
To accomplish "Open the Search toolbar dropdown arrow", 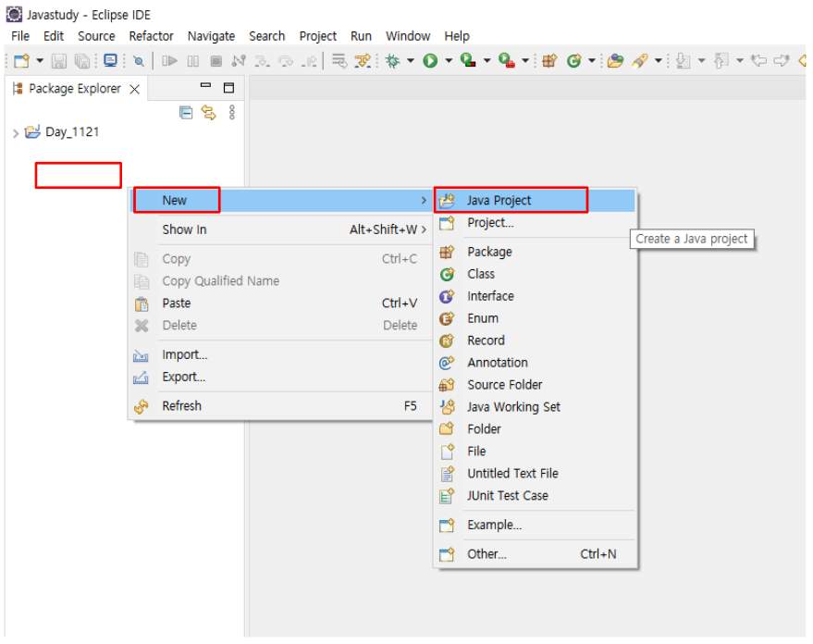I will 658,61.
